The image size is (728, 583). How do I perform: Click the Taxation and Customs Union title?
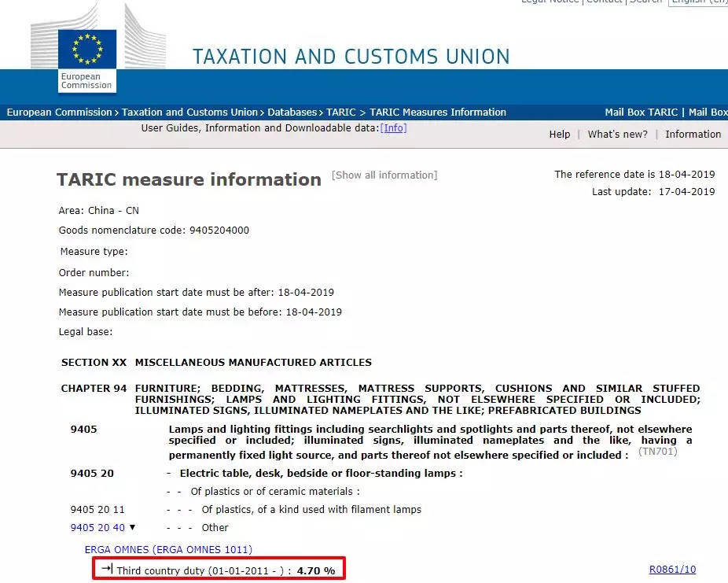351,57
